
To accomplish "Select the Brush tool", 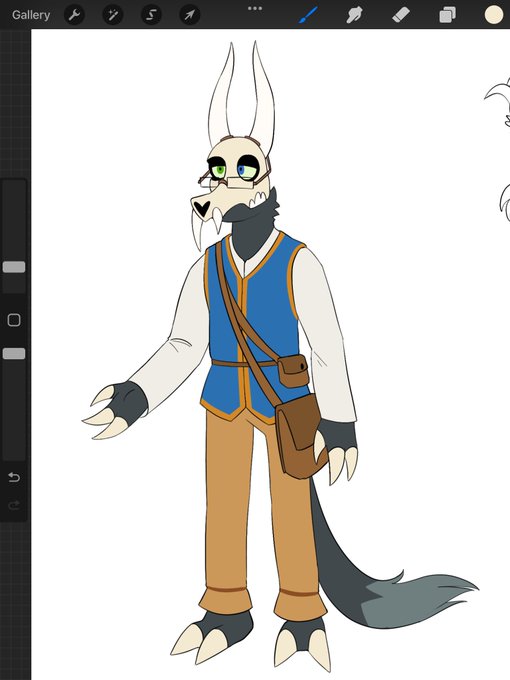I will click(x=308, y=15).
